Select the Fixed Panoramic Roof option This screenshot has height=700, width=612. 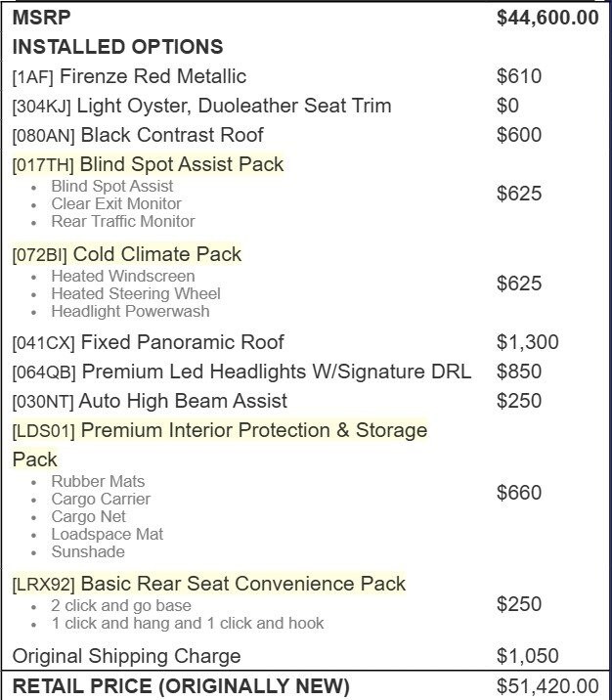tap(182, 342)
